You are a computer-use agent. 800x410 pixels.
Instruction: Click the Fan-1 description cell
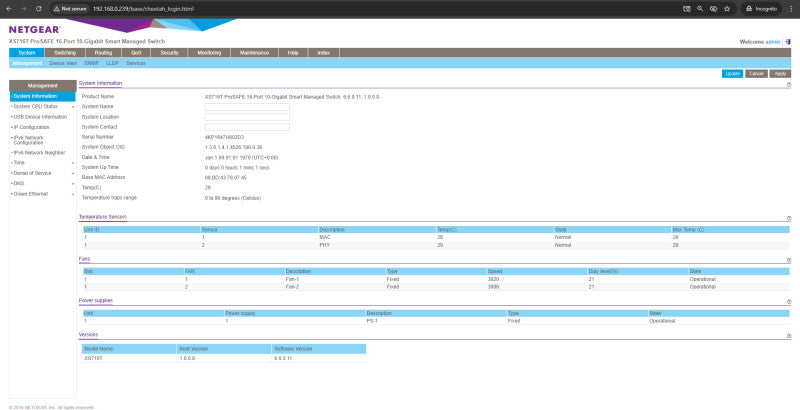tap(292, 279)
